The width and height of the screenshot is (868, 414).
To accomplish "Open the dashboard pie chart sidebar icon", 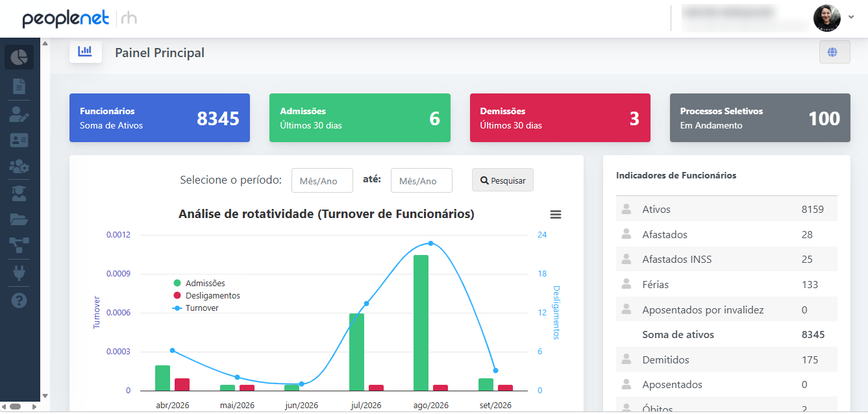I will (x=19, y=57).
